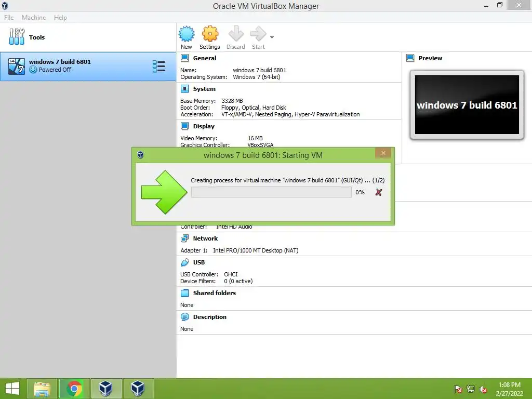Click the muted volume tray icon
532x399 pixels.
(483, 389)
